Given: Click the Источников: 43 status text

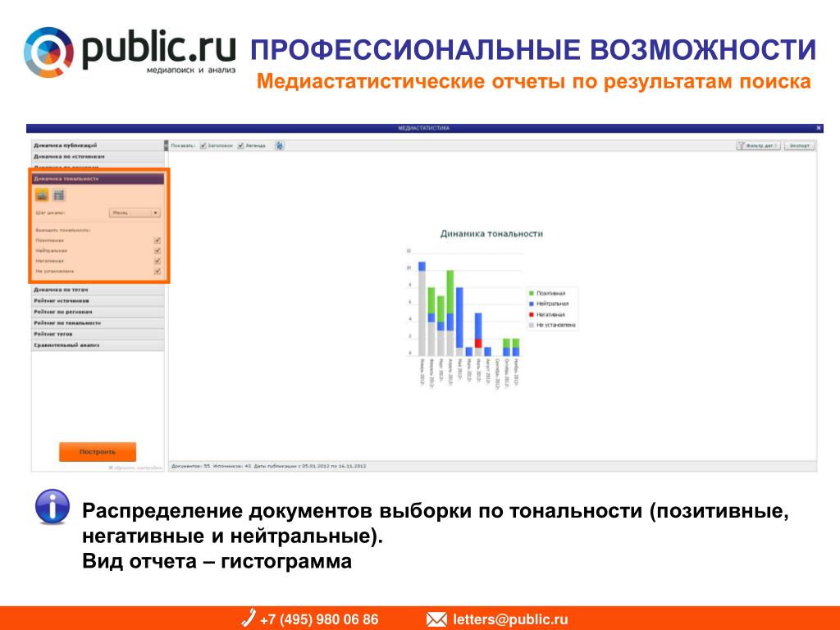Looking at the screenshot, I should point(232,466).
